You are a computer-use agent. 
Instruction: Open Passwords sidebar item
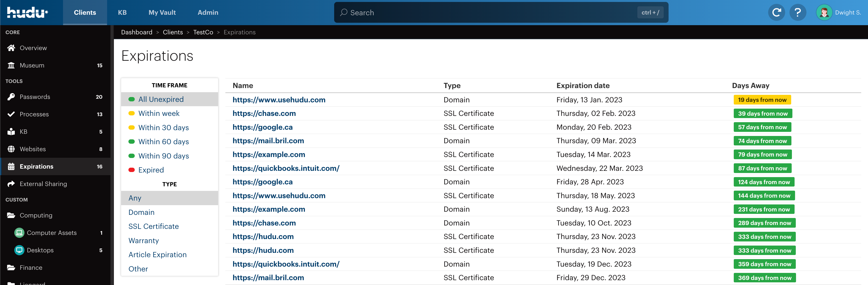tap(55, 97)
